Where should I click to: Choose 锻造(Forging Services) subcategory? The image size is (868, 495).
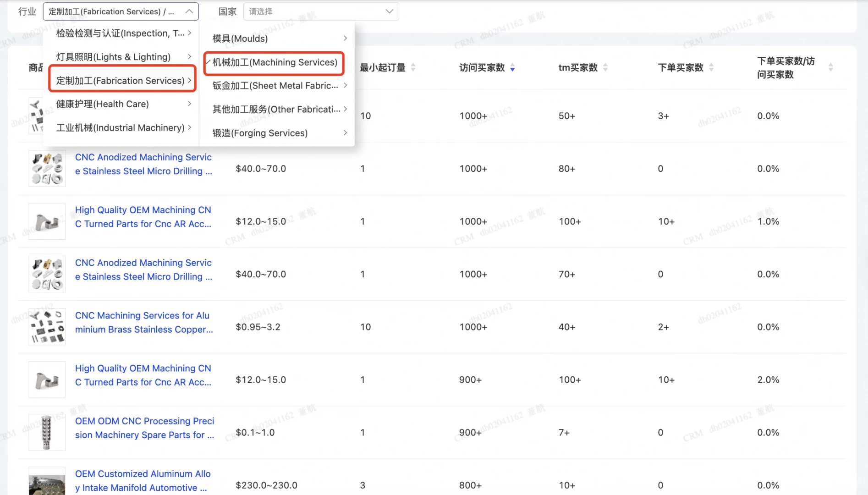click(x=277, y=133)
